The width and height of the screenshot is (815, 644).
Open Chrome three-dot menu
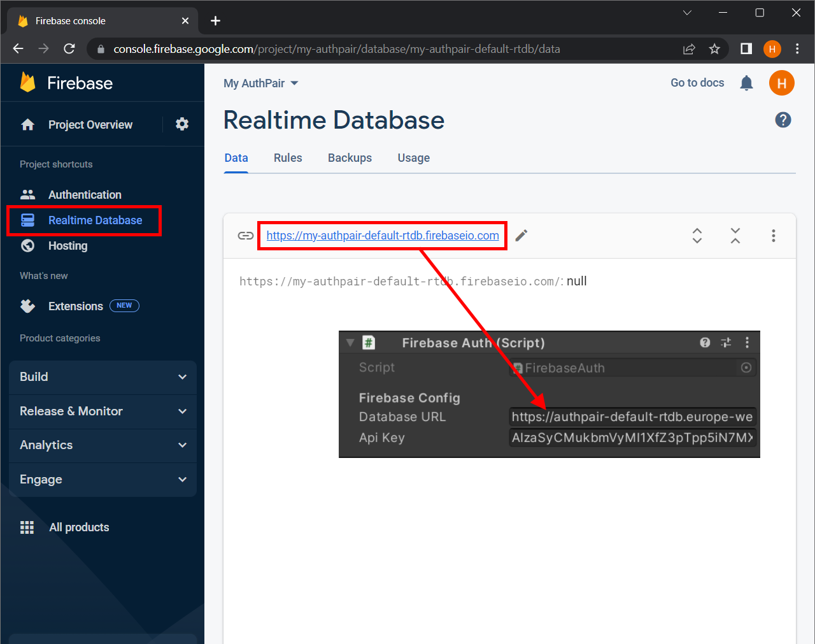click(x=797, y=49)
